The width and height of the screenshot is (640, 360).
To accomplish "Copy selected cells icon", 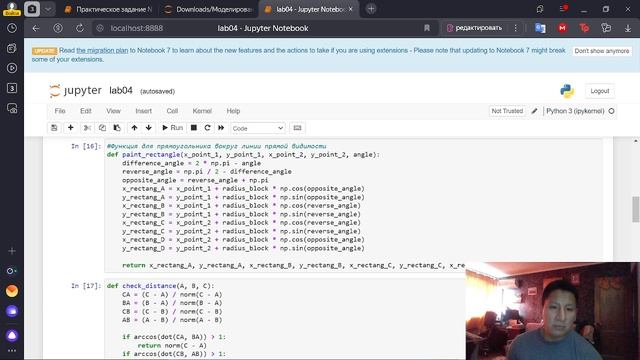I will pos(102,128).
